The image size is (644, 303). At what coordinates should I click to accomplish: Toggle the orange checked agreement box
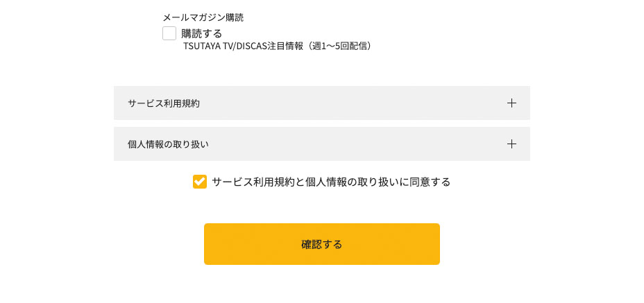[x=200, y=182]
